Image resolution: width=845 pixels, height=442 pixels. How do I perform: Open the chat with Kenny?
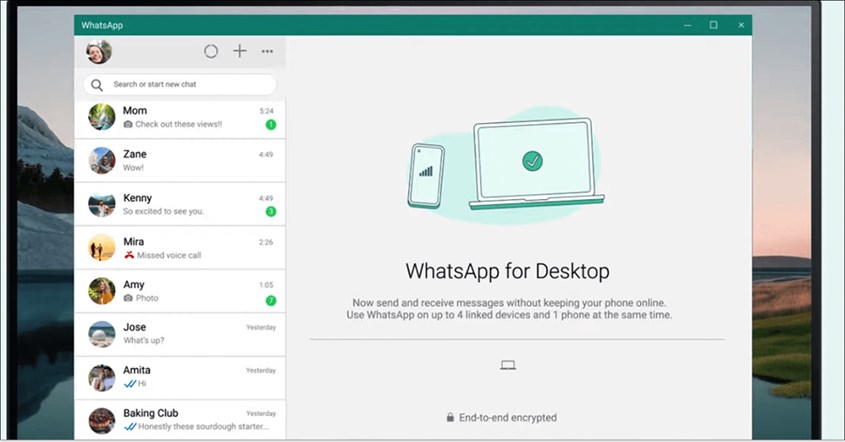pyautogui.click(x=180, y=204)
